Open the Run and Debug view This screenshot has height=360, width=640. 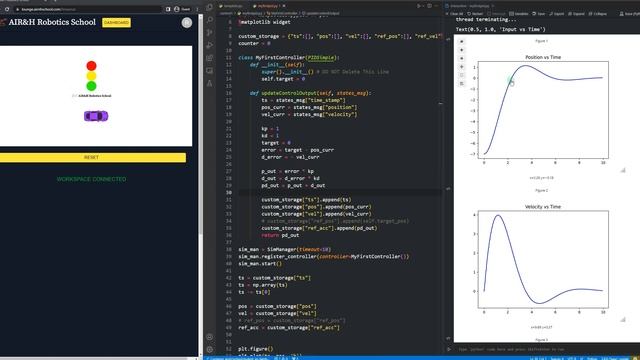(210, 45)
